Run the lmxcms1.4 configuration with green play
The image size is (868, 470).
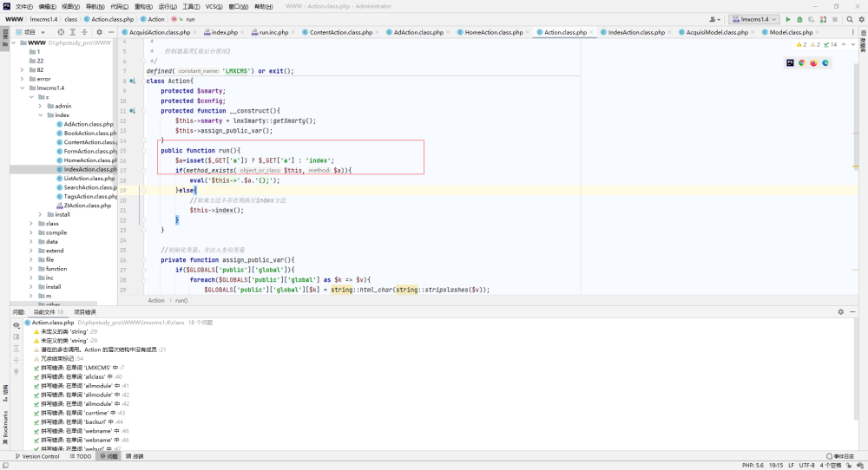tap(788, 19)
